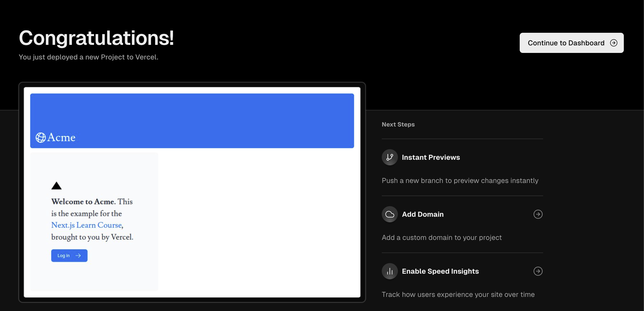Click the arrow icon inside the Log in button
644x311 pixels.
tap(78, 256)
